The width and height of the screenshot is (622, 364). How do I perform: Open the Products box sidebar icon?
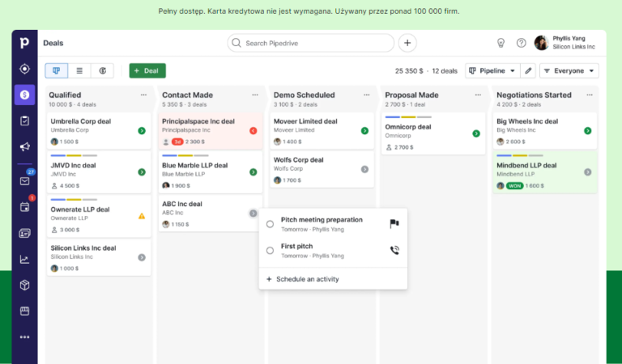click(24, 285)
